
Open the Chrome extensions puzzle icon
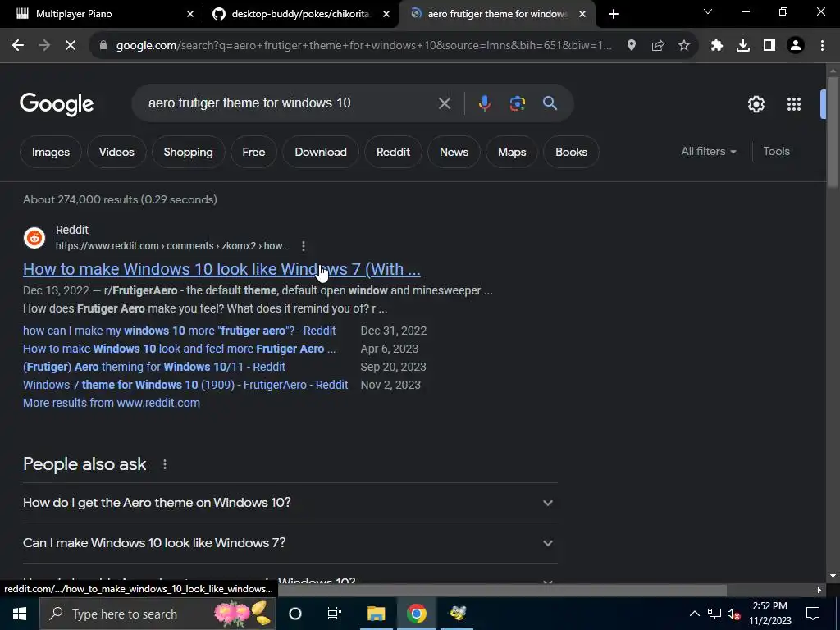coord(717,46)
